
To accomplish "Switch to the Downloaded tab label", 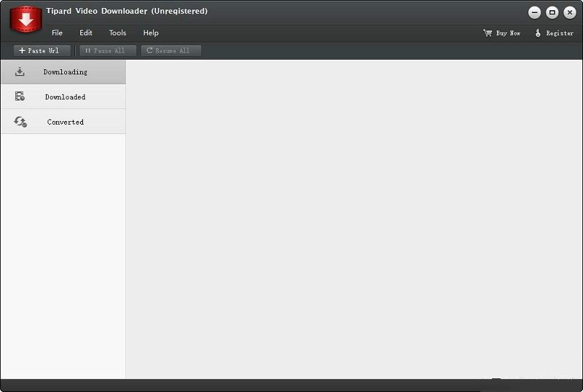I will [66, 97].
